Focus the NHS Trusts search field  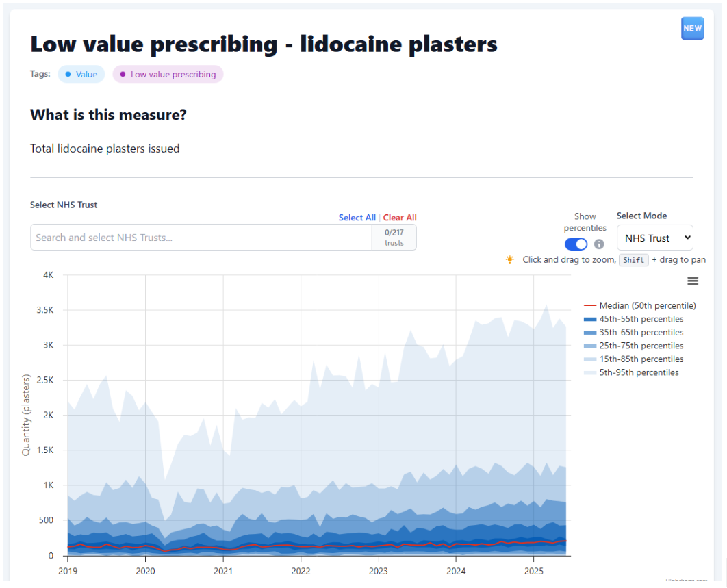201,238
